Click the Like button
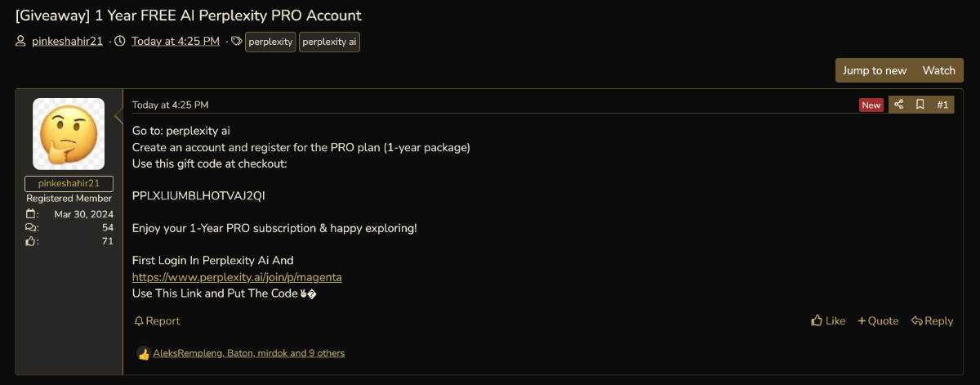Screen dimensions: 980x385 click(828, 321)
